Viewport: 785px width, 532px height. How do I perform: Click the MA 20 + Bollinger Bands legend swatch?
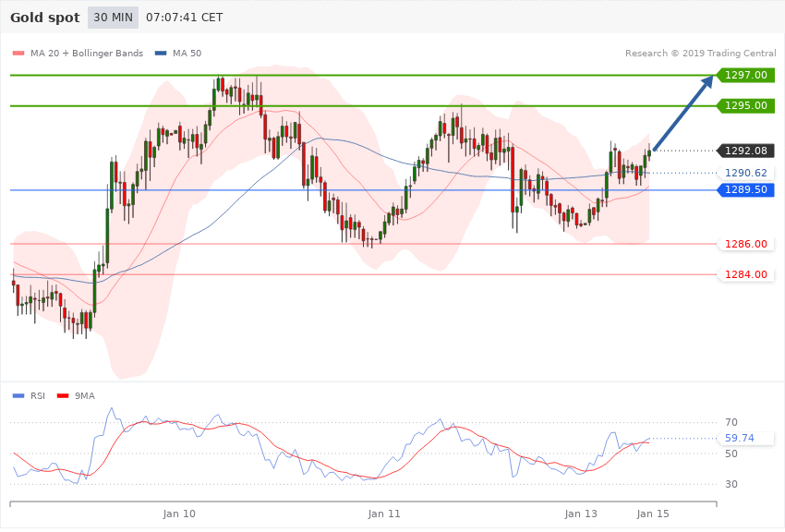(x=18, y=53)
